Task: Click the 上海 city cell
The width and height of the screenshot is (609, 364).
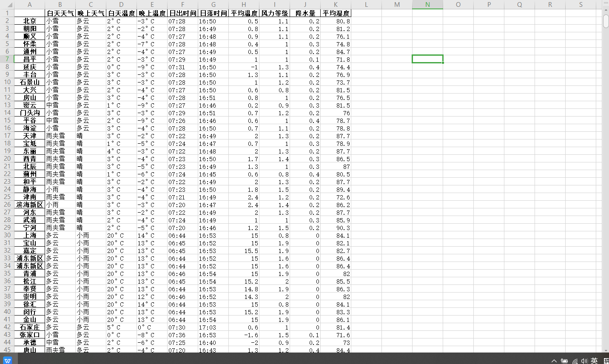Action: (29, 235)
